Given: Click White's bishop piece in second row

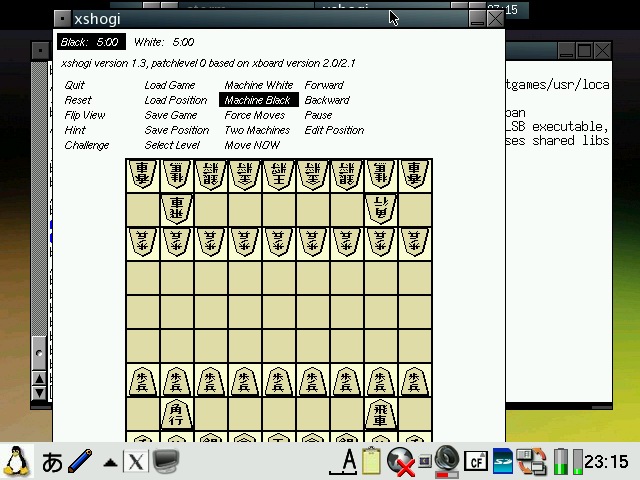Looking at the screenshot, I should point(381,209).
